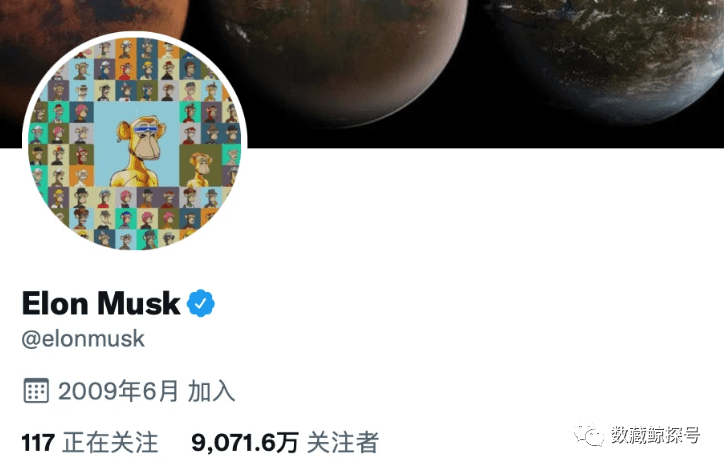The width and height of the screenshot is (724, 468).
Task: Click the 数藏鲸探号 watermark text
Action: click(x=656, y=435)
